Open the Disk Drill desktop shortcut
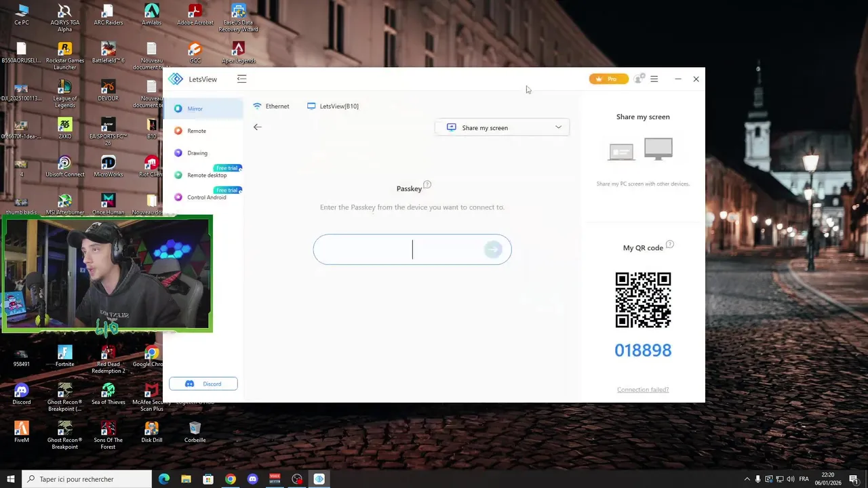The image size is (868, 488). (152, 432)
